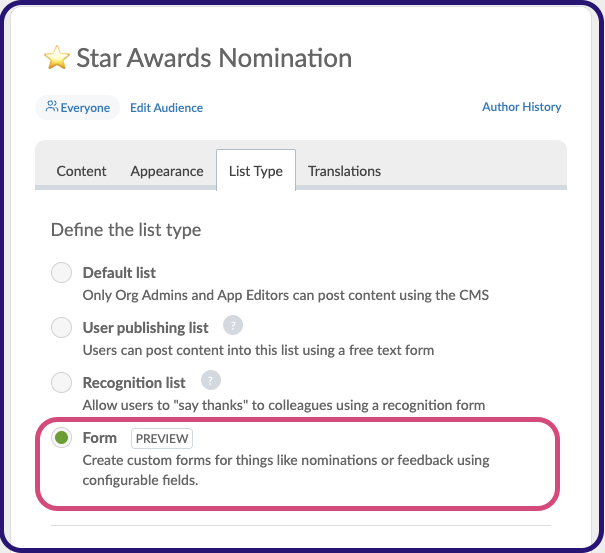605x553 pixels.
Task: Click the Form option label text
Action: pyautogui.click(x=100, y=438)
